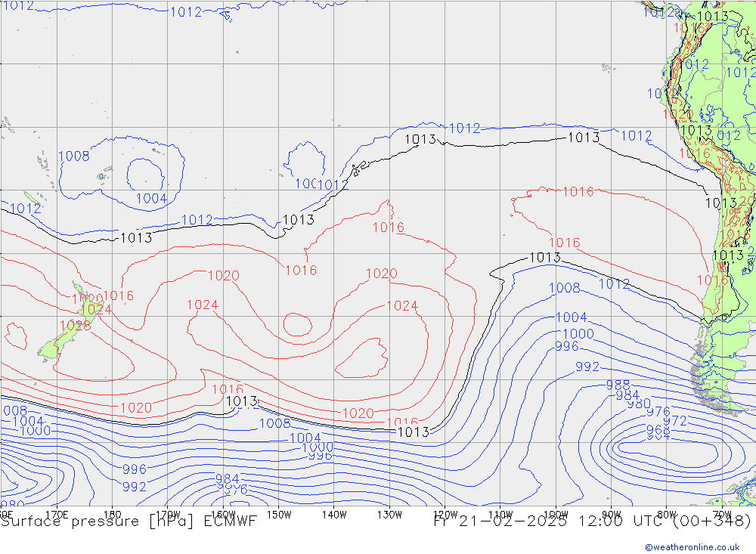Select the 170E longitude label
This screenshot has width=756, height=554.
(x=57, y=515)
